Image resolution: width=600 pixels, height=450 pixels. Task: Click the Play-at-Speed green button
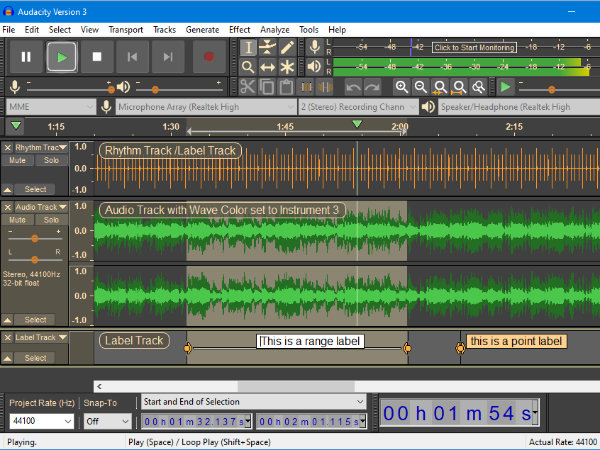coord(505,87)
